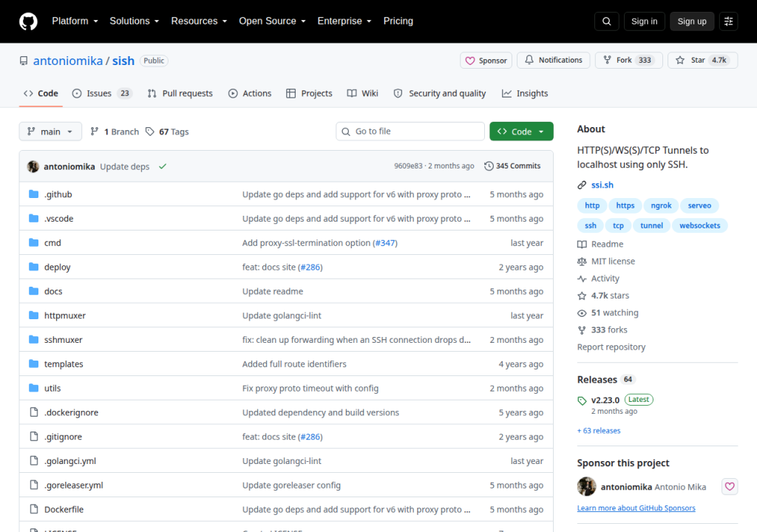Open the Update deps commit message
757x532 pixels.
click(x=124, y=166)
